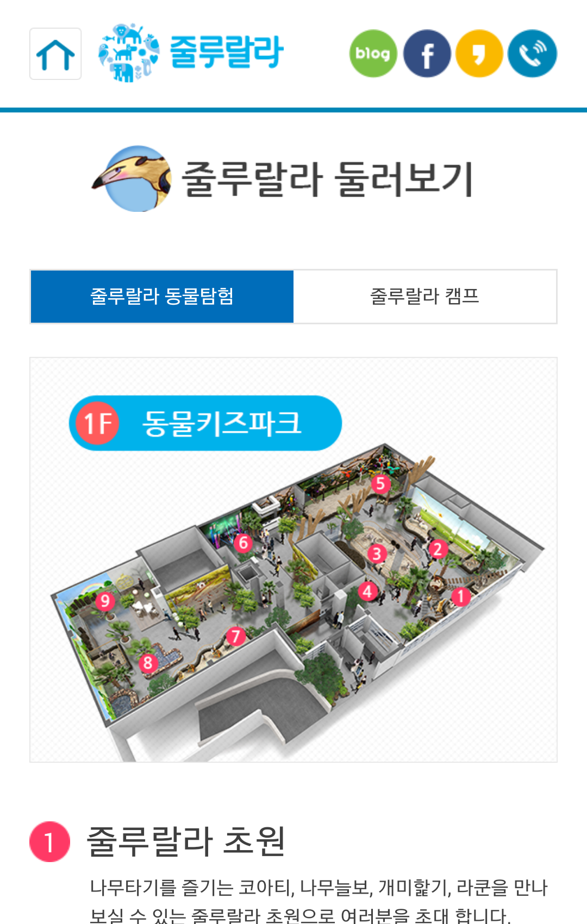Image resolution: width=587 pixels, height=924 pixels.
Task: Tap the yellow KakaoTalk icon
Action: [479, 53]
